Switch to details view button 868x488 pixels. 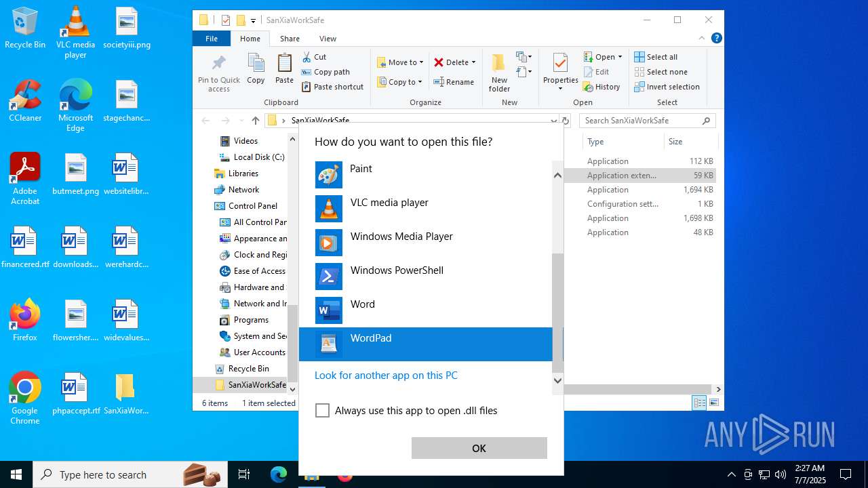[x=699, y=403]
